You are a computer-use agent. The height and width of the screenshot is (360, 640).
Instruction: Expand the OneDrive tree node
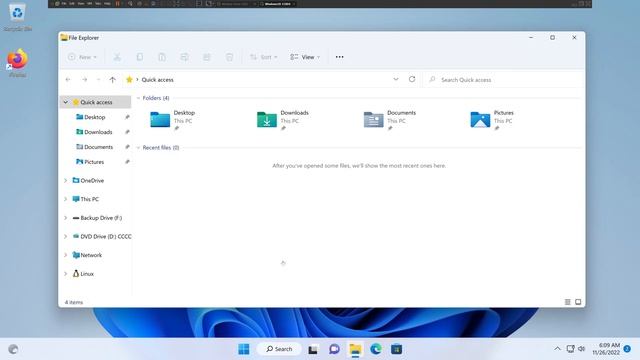[66, 180]
